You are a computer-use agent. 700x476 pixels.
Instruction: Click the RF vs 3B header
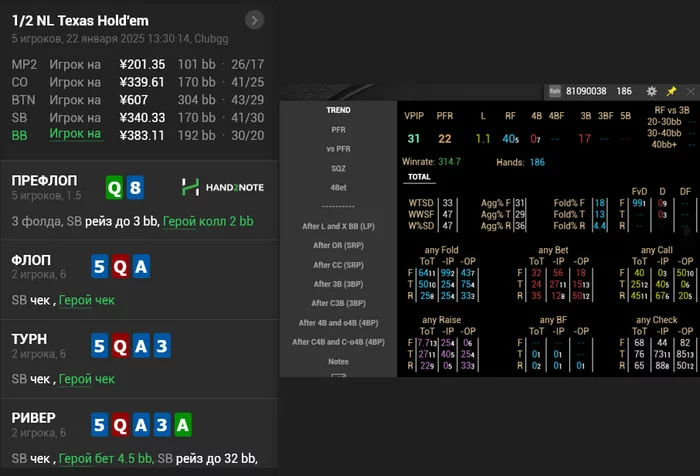(672, 110)
